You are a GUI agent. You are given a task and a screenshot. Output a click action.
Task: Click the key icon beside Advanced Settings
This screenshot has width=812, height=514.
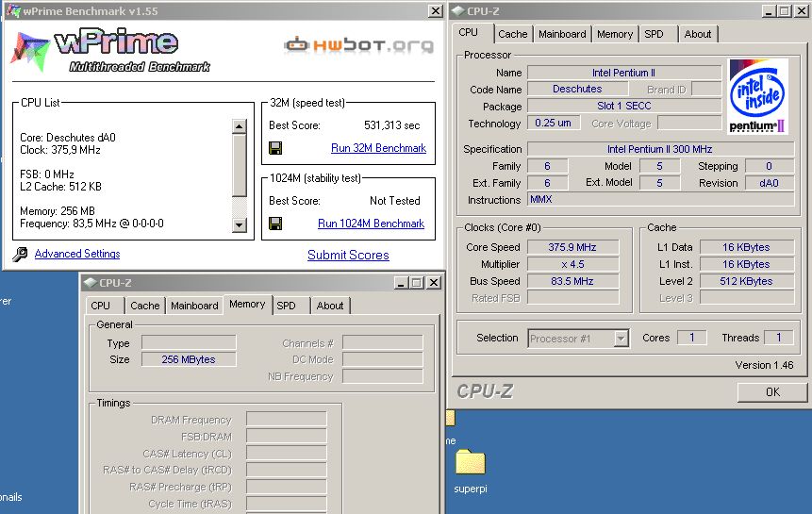click(20, 254)
